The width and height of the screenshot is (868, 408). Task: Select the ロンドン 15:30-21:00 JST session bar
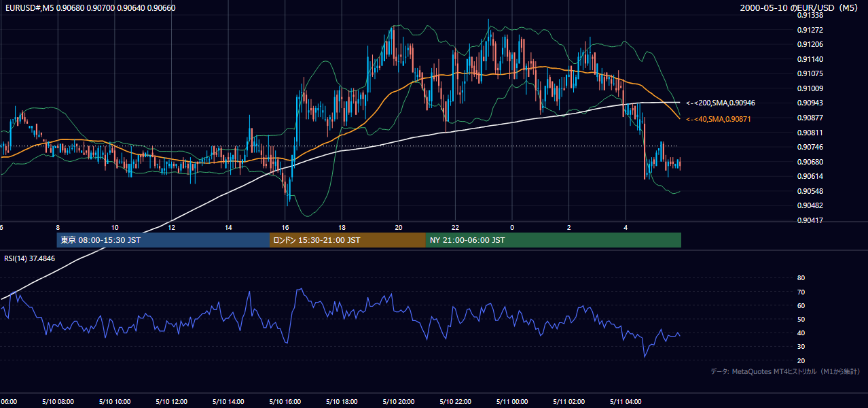(348, 240)
